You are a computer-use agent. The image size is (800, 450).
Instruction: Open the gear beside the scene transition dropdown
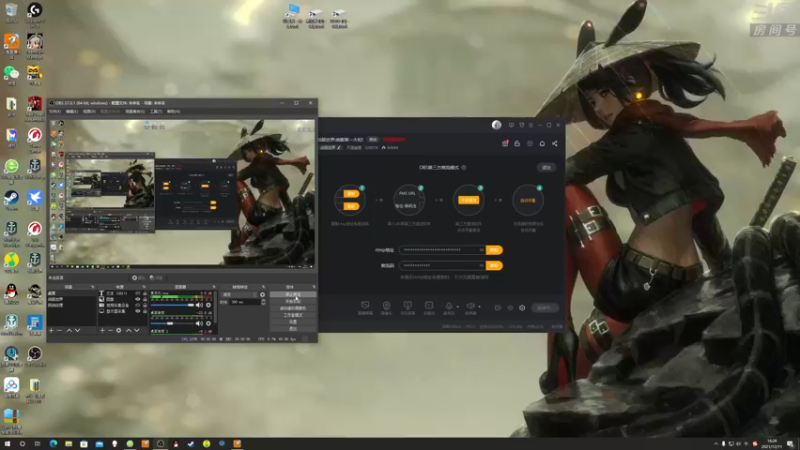click(262, 295)
